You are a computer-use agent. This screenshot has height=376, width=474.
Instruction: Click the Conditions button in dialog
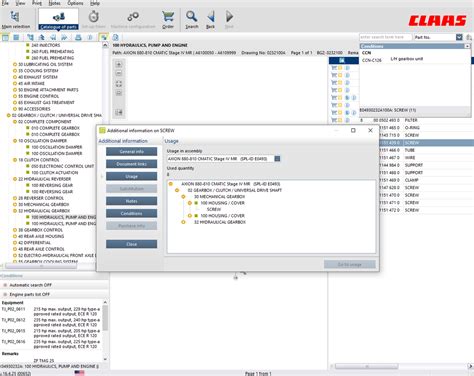(x=132, y=213)
